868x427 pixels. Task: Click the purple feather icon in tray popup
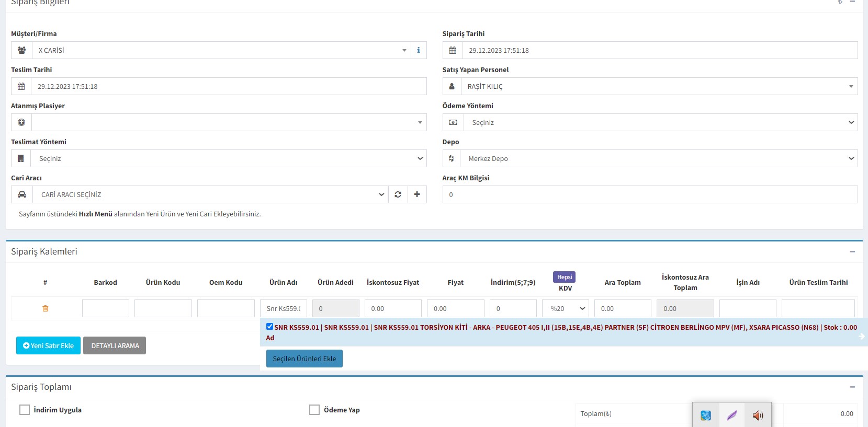click(x=731, y=416)
